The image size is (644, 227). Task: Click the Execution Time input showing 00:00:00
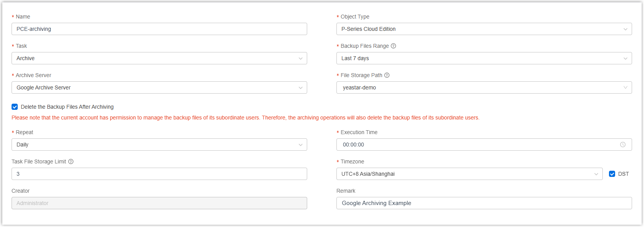[x=477, y=145]
